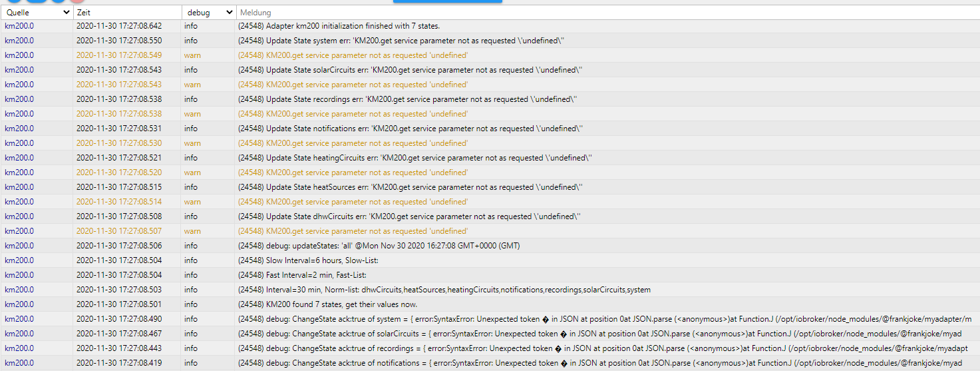Click 'info' level in the 17:27:08.642 row
Viewport: 980px width, 371px height.
(x=191, y=26)
